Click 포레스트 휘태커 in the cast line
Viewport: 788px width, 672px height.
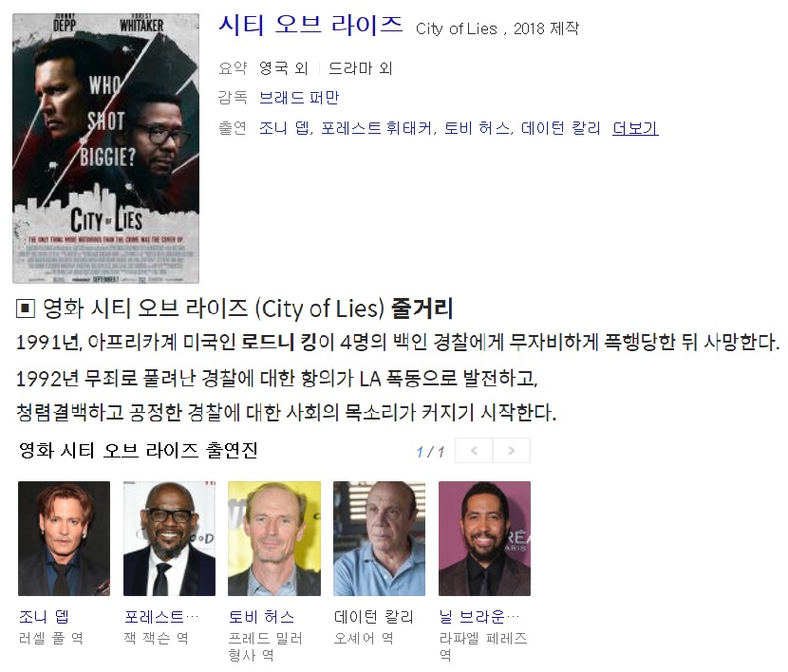tap(376, 128)
